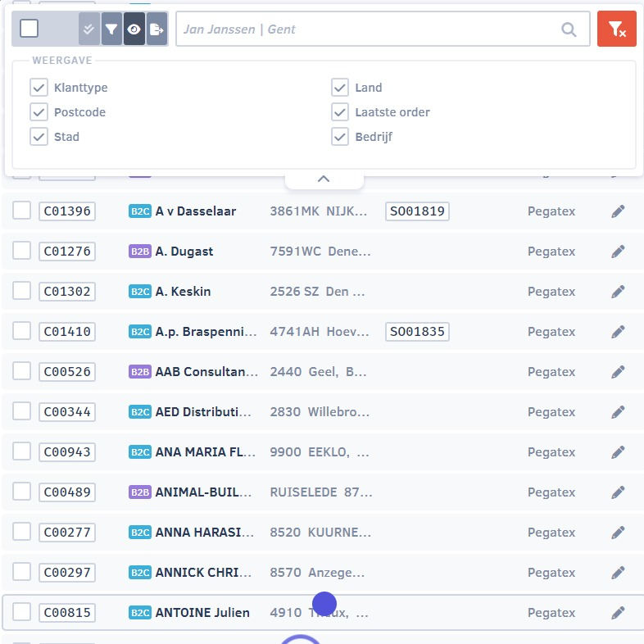Toggle the eye view-options icon
The height and width of the screenshot is (644, 644).
click(x=134, y=29)
